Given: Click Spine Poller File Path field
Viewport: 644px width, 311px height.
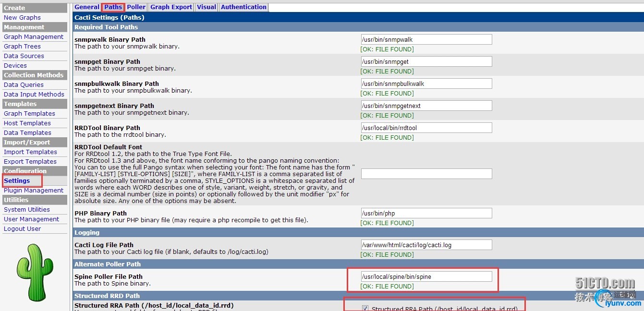Looking at the screenshot, I should (426, 276).
